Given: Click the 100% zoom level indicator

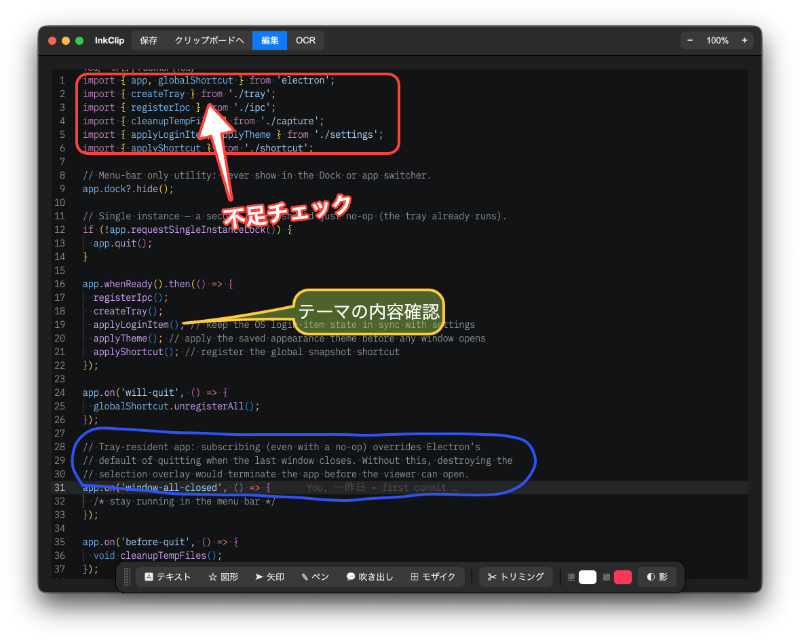Looking at the screenshot, I should tap(717, 40).
